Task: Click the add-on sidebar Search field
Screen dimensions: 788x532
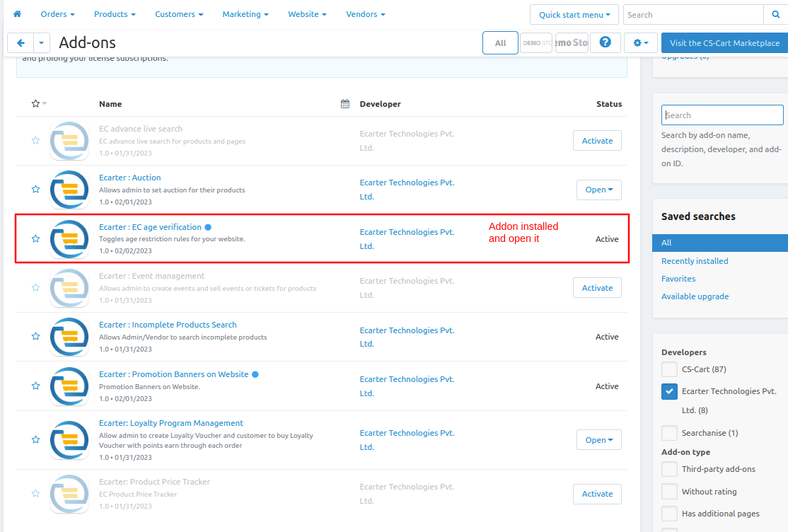Action: (x=722, y=115)
